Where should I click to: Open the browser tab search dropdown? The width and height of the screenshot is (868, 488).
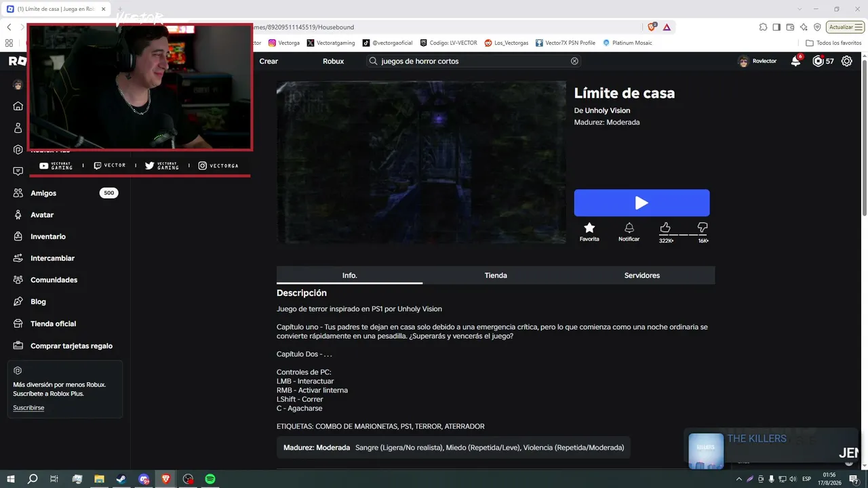click(798, 9)
